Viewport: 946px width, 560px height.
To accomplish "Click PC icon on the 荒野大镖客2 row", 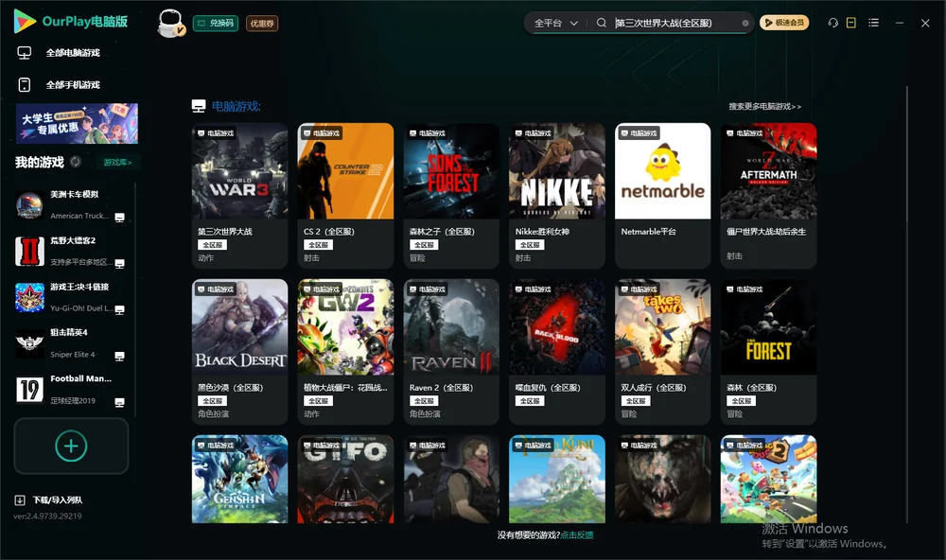I will (x=119, y=264).
